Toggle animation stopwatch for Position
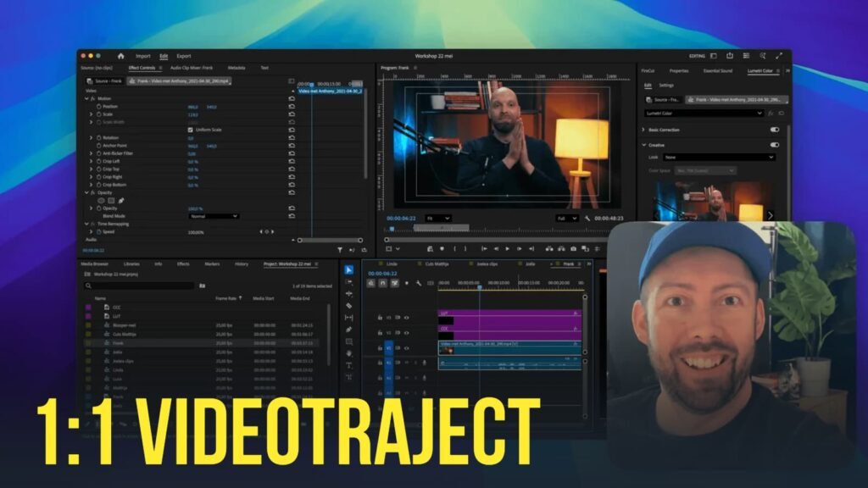This screenshot has width=868, height=488. [99, 106]
